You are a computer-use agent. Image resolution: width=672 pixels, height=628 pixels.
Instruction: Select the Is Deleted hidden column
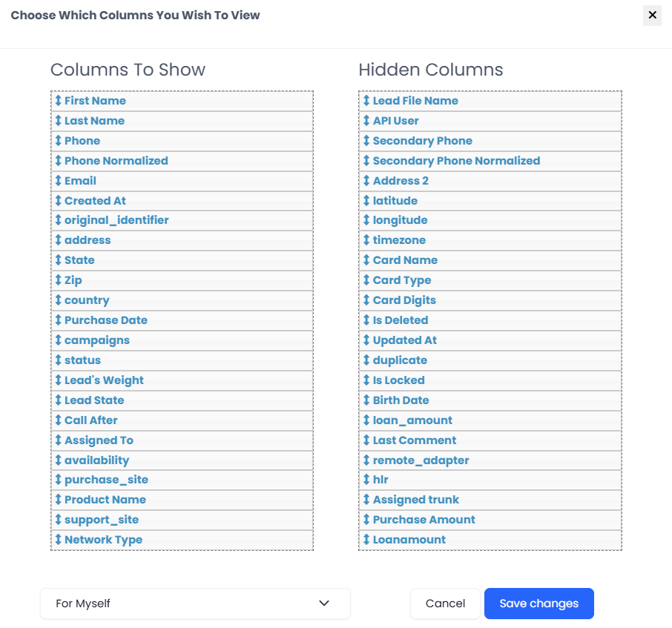point(490,320)
